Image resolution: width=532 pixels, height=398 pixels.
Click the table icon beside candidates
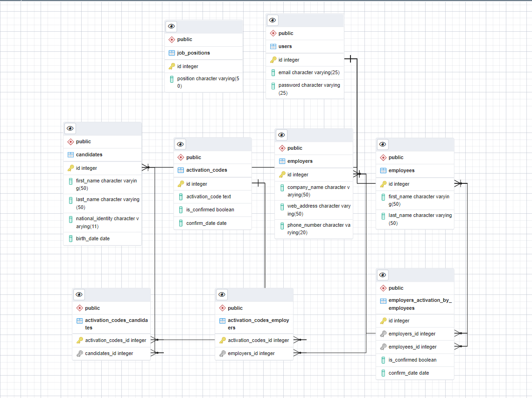70,155
